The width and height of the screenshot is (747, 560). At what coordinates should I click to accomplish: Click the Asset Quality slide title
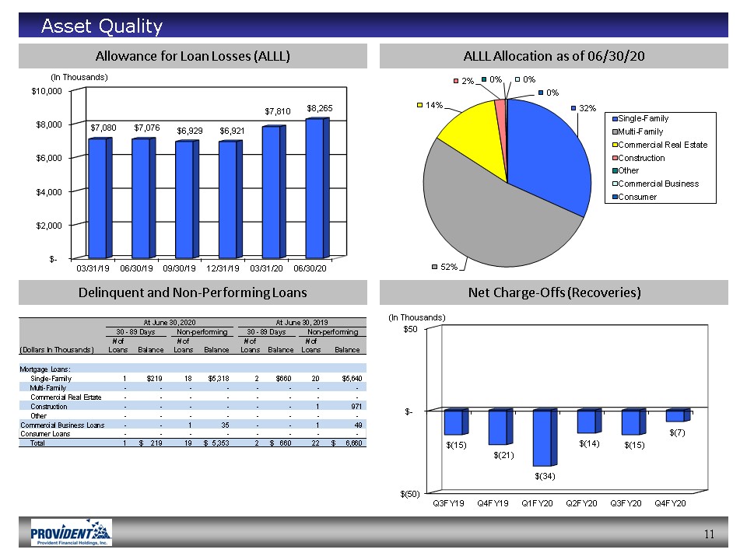(102, 26)
